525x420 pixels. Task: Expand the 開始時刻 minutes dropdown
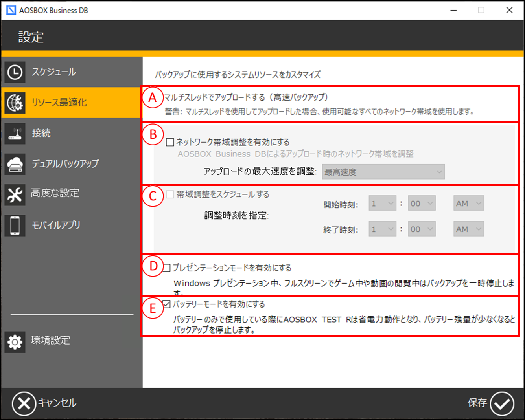click(422, 203)
